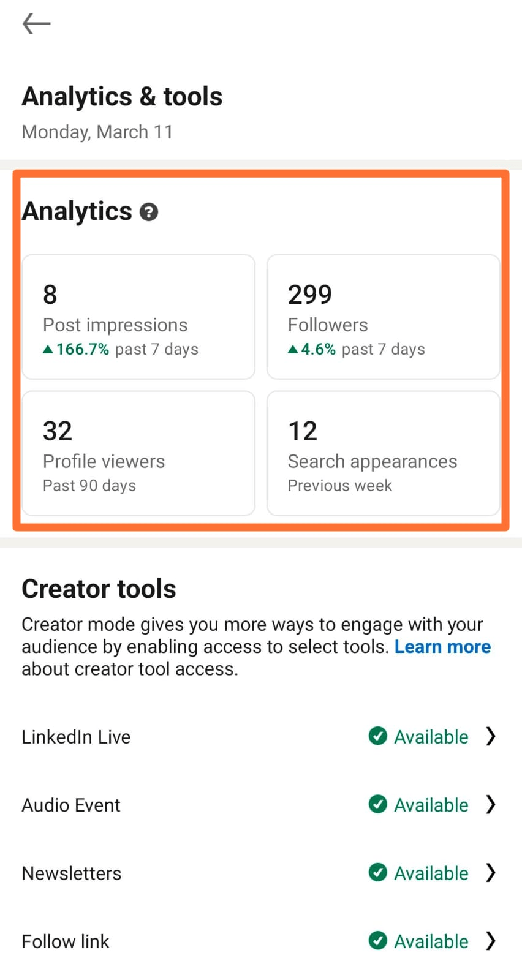Viewport: 522px width, 980px height.
Task: Click the green check icon beside Follow link
Action: [378, 941]
